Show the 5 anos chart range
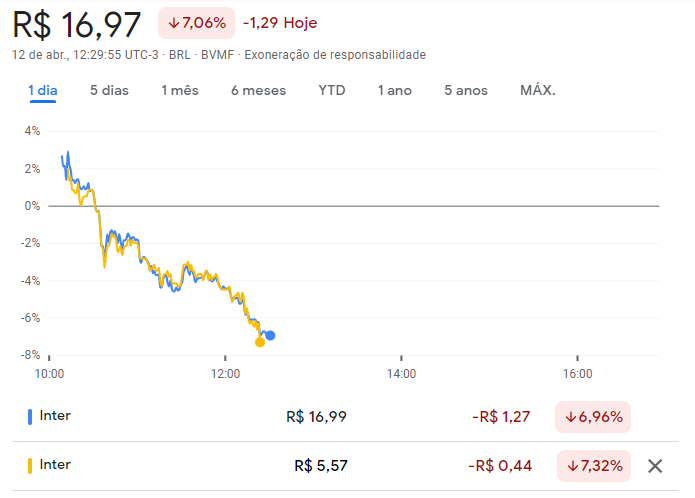 [x=466, y=90]
